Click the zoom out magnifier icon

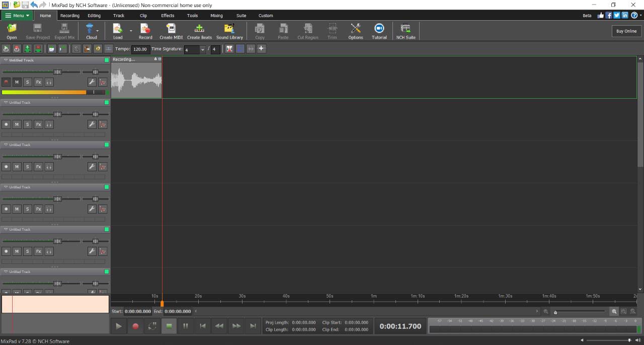546,312
